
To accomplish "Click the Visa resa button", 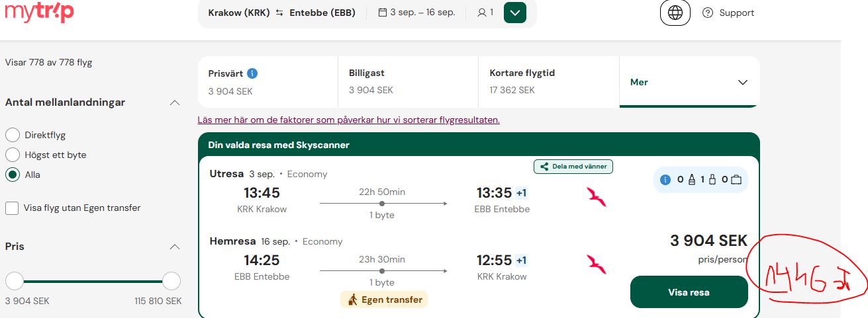I will [x=689, y=292].
